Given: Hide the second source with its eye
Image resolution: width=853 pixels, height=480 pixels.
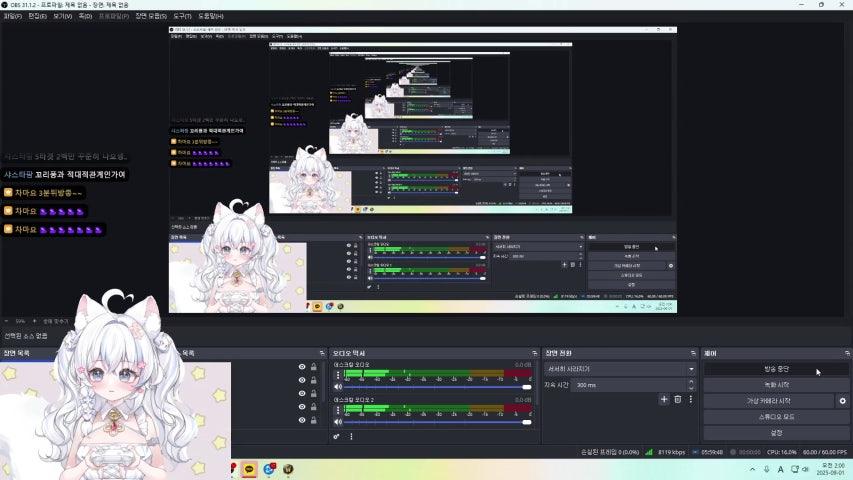Looking at the screenshot, I should point(302,380).
